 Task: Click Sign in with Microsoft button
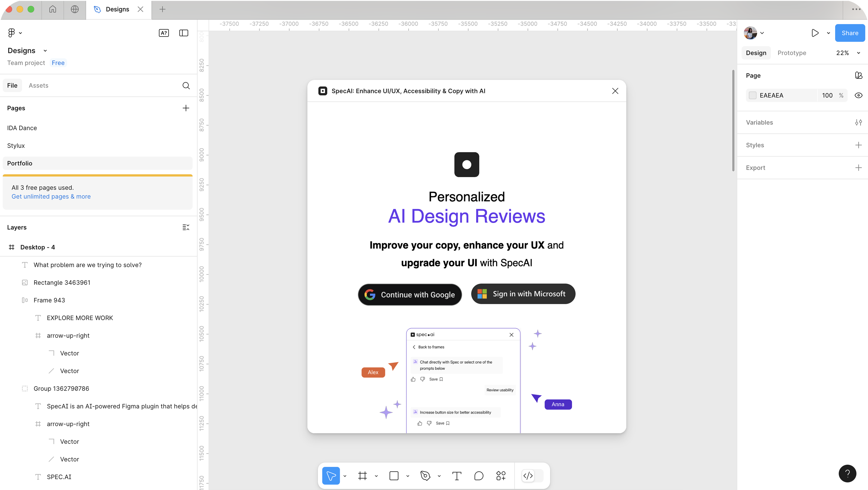[x=523, y=294]
